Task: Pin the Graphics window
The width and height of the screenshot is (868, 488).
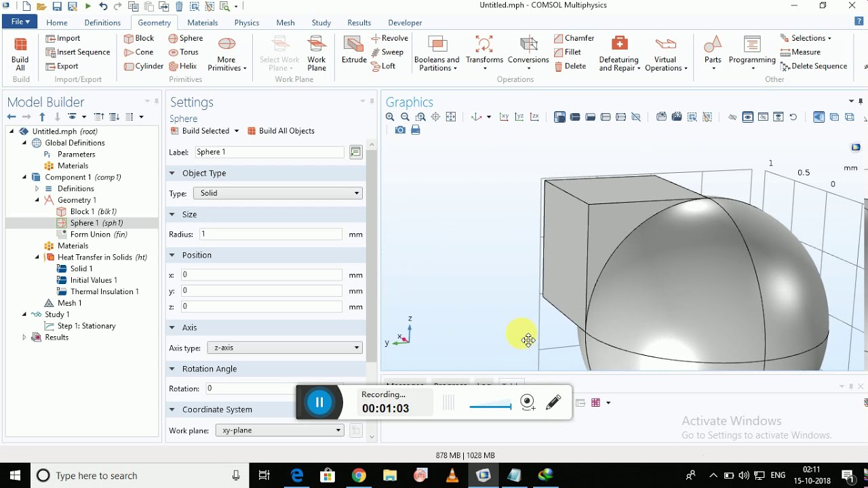Action: [x=861, y=102]
